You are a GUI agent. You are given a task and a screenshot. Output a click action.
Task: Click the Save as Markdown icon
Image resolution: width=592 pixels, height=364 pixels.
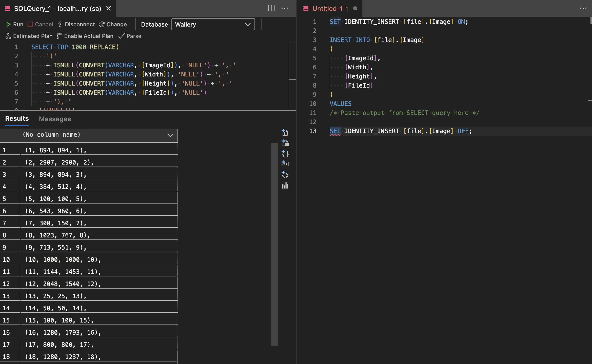pyautogui.click(x=285, y=164)
